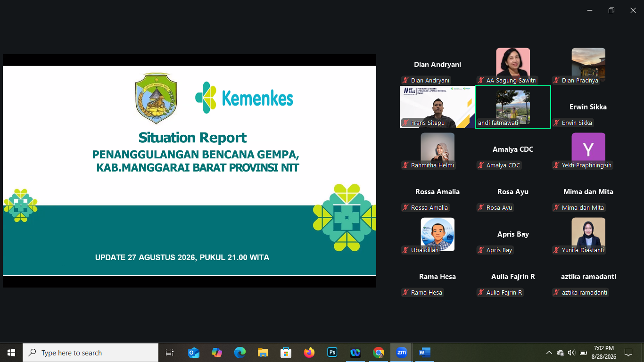Click muted mic icon beside Erwin Sikka
Screen dimensions: 644x362
pyautogui.click(x=556, y=123)
